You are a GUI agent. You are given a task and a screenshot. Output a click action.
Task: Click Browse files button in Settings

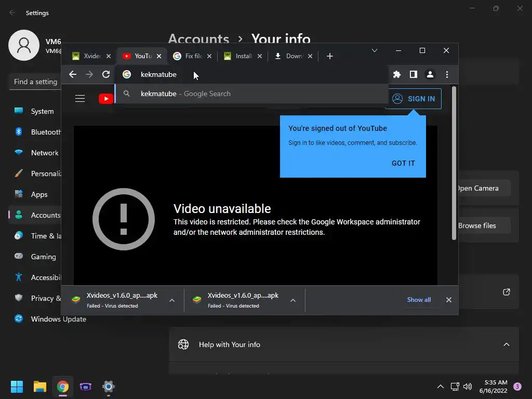coord(484,225)
